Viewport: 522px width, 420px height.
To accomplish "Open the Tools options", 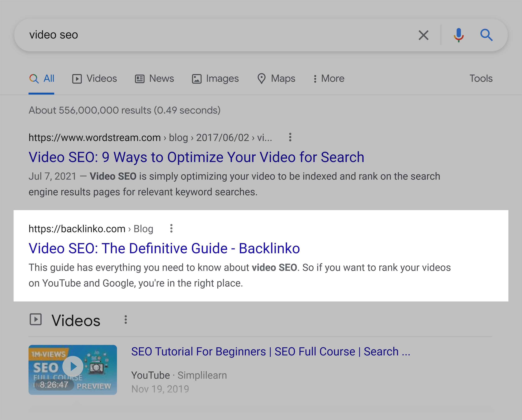I will [481, 78].
